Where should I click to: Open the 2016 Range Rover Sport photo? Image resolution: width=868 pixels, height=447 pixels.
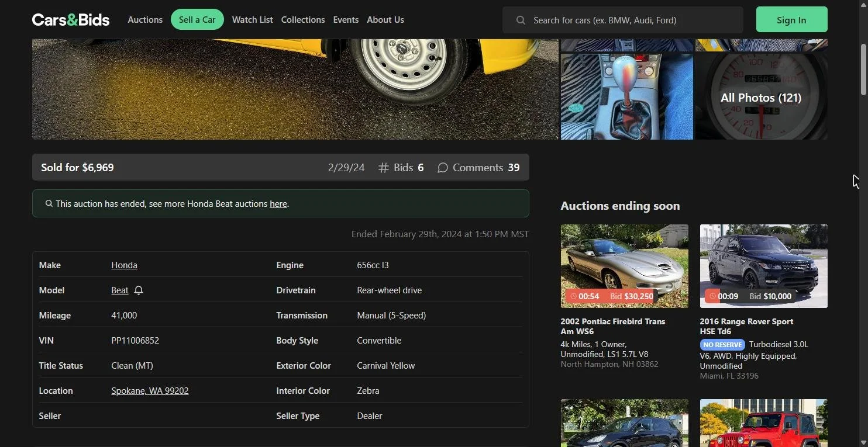[764, 266]
